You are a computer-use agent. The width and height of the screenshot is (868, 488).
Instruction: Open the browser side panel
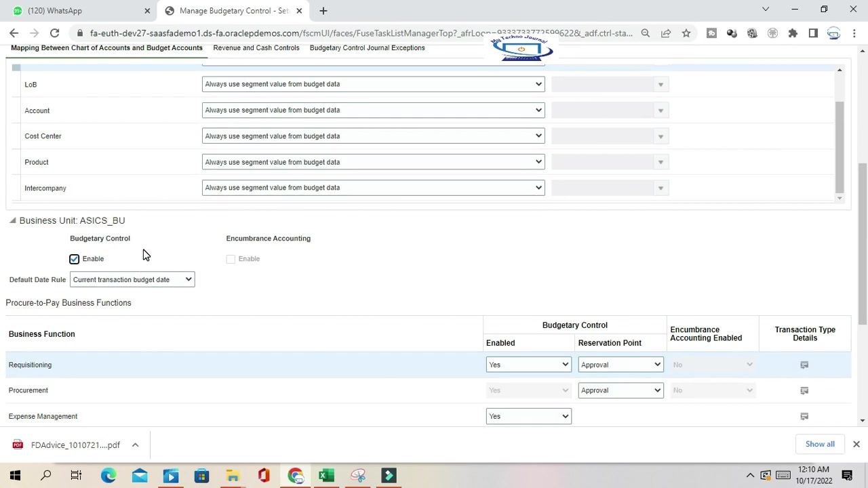813,33
